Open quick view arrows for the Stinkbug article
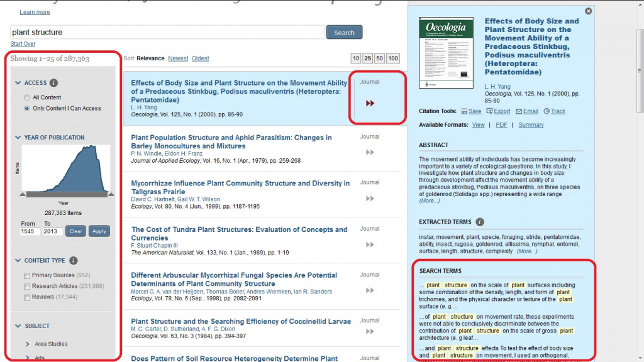This screenshot has height=362, width=644. 370,102
